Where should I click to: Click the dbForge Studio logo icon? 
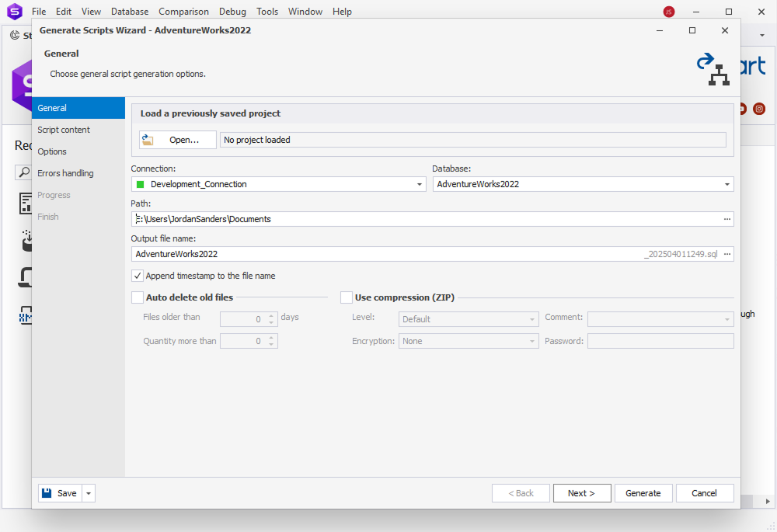pos(15,11)
